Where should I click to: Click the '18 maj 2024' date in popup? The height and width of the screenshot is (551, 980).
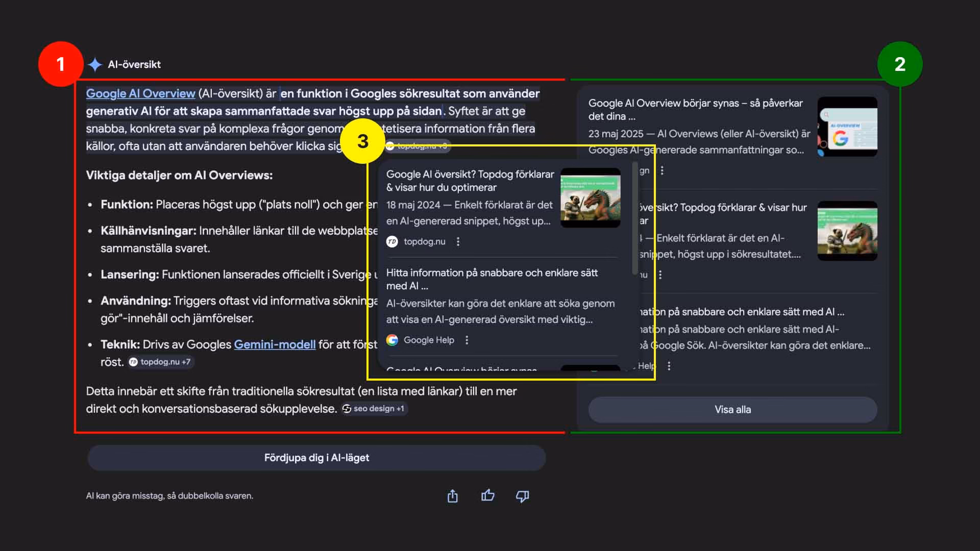413,205
